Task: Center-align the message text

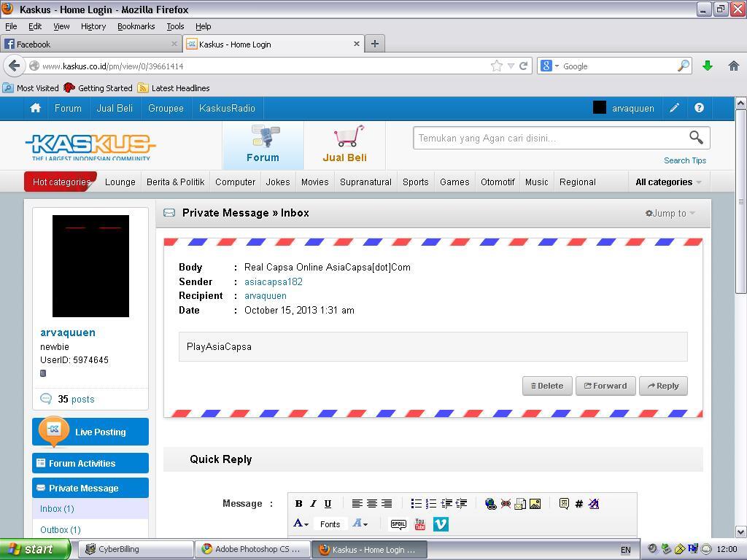Action: tap(372, 503)
